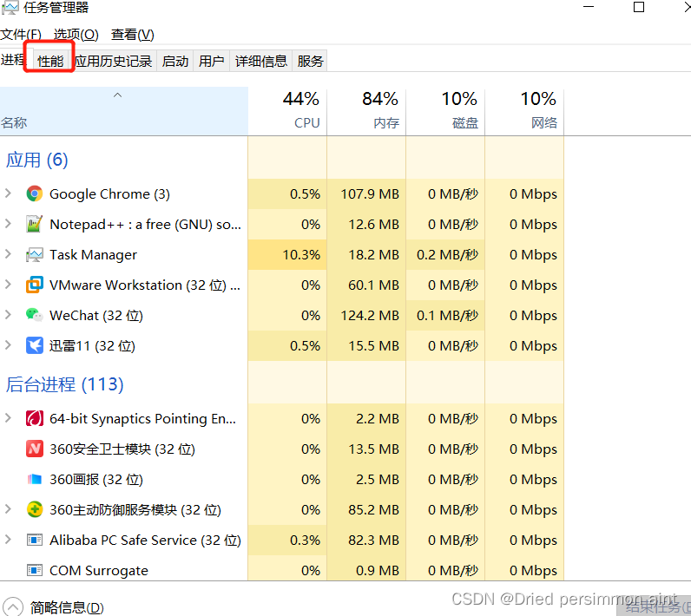Click the VMware 60.1 MB memory cell
This screenshot has height=616, width=691.
(366, 285)
